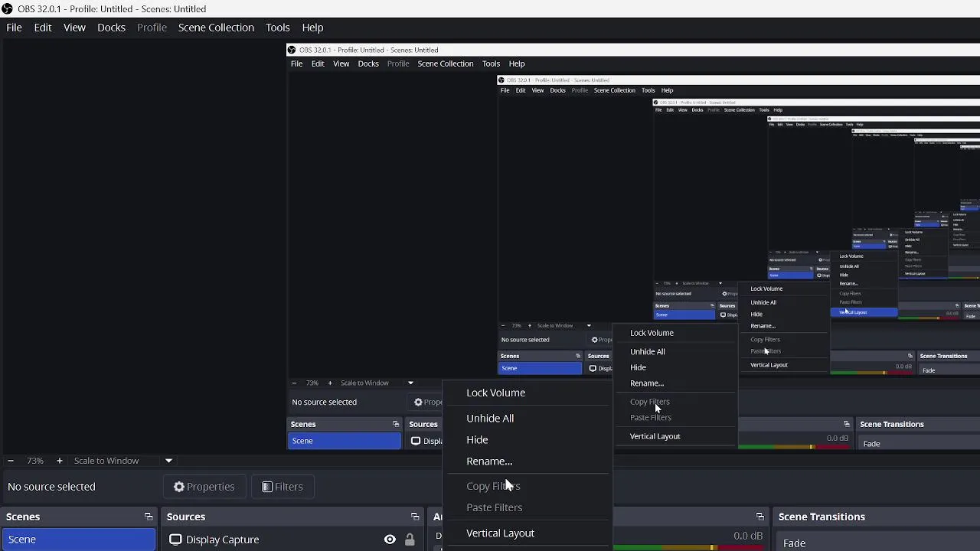
Task: Click Scene Collection in the first nested preview
Action: click(446, 64)
